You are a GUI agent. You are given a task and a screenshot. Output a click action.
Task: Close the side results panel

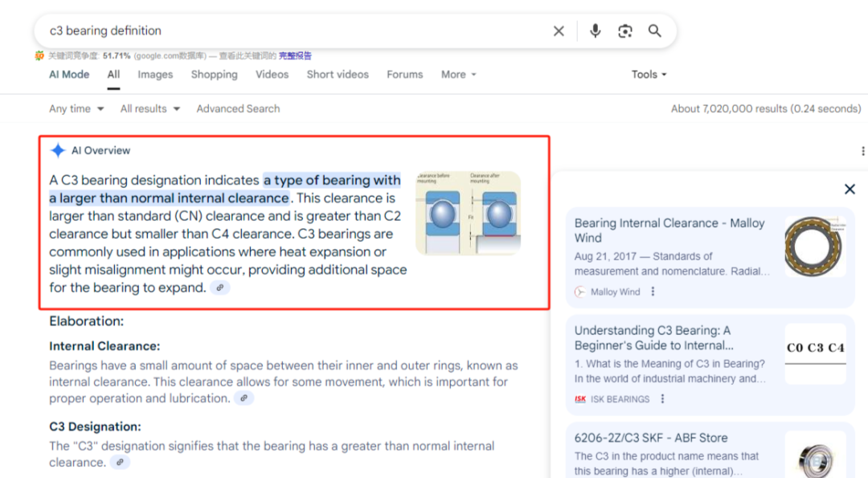pyautogui.click(x=850, y=189)
